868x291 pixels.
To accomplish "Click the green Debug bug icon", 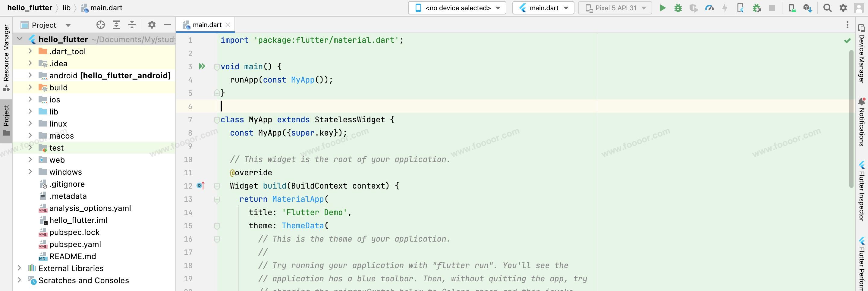I will click(x=678, y=8).
